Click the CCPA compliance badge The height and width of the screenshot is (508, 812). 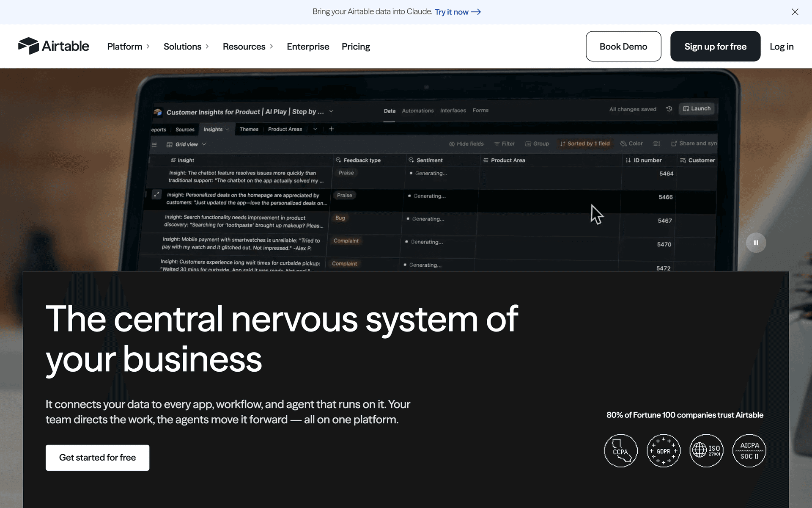point(620,451)
